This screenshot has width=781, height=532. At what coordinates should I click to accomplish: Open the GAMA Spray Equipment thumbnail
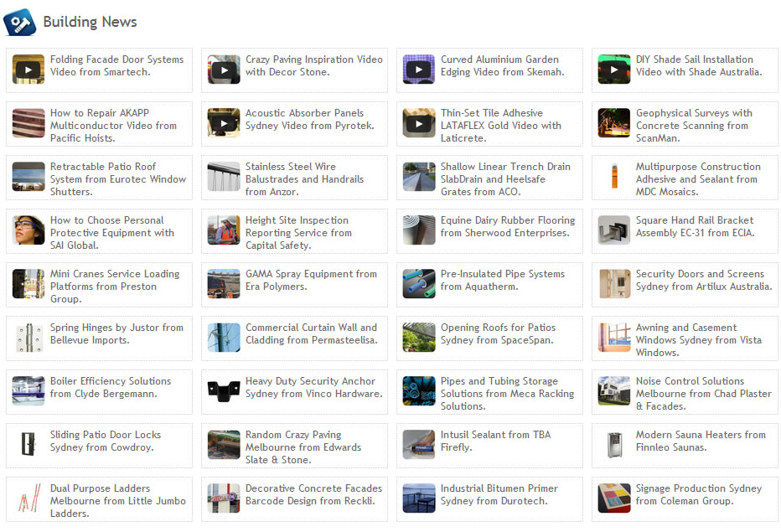tap(224, 284)
